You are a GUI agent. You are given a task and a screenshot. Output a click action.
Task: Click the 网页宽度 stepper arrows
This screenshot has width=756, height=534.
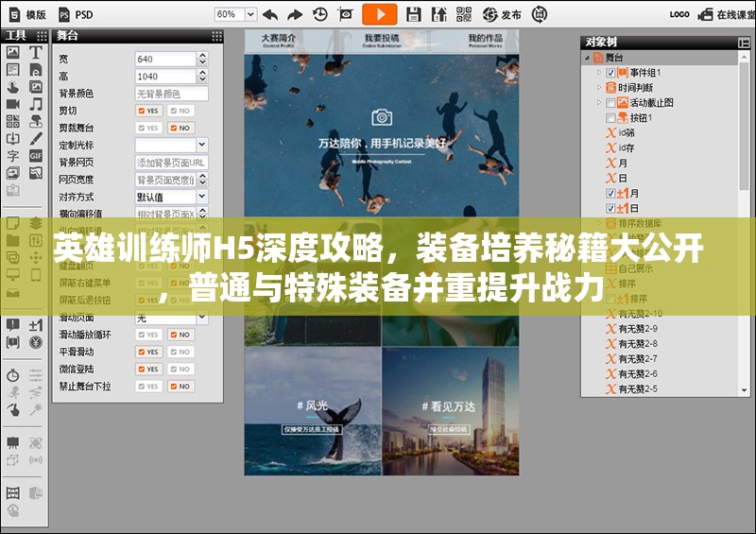202,180
